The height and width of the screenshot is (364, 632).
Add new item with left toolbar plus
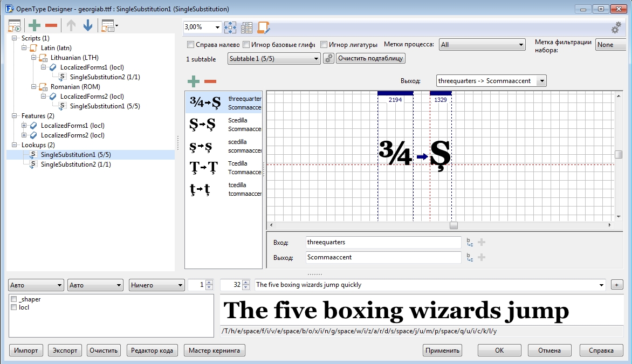coord(35,25)
